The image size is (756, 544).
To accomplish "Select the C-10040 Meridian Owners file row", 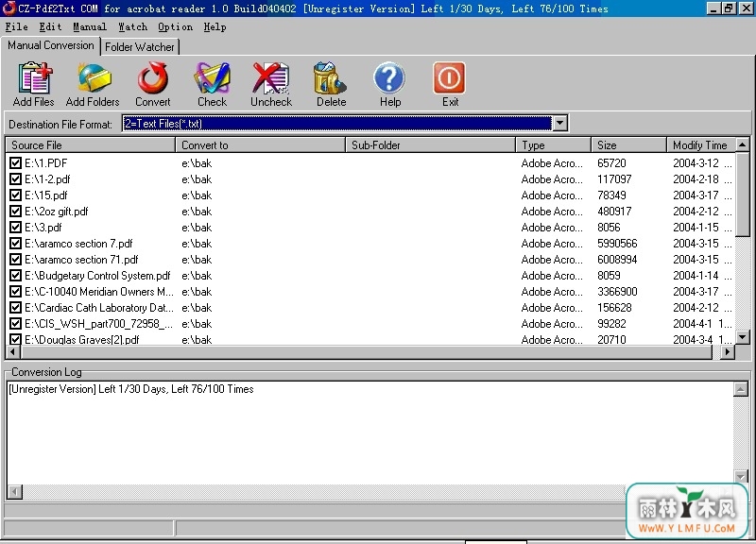I will coord(370,292).
